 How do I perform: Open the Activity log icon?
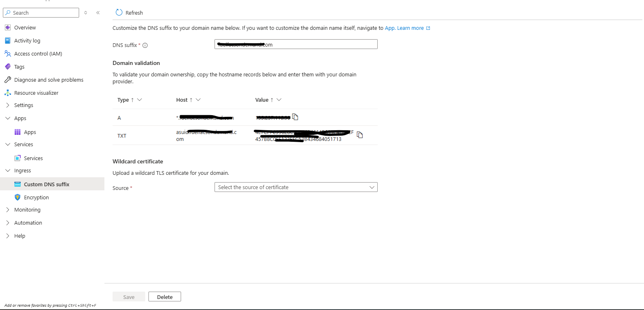(x=8, y=40)
